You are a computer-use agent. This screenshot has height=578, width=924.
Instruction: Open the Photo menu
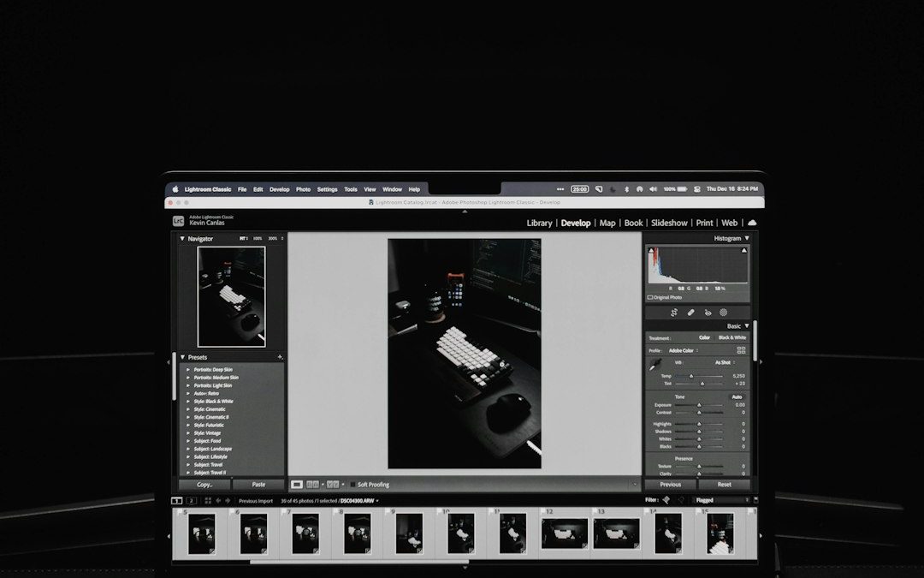(x=303, y=189)
